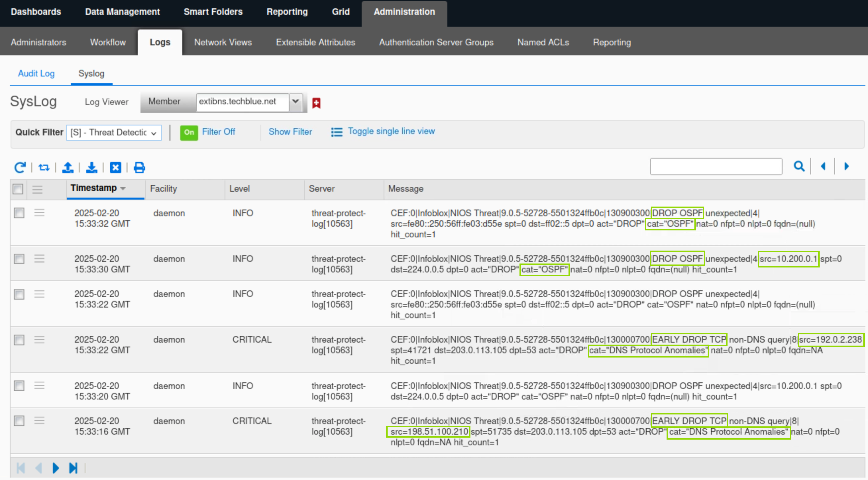This screenshot has height=480, width=868.
Task: Check the select-all header checkbox
Action: coord(18,189)
